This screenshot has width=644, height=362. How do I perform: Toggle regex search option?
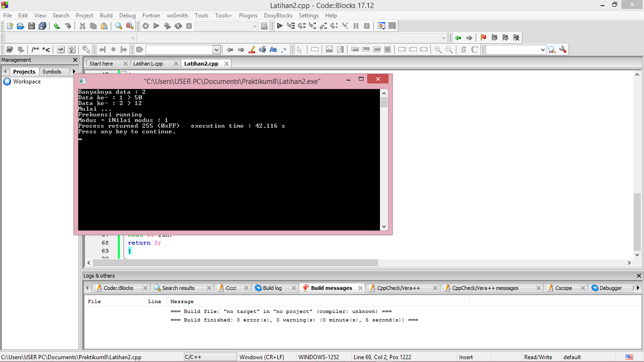click(284, 49)
